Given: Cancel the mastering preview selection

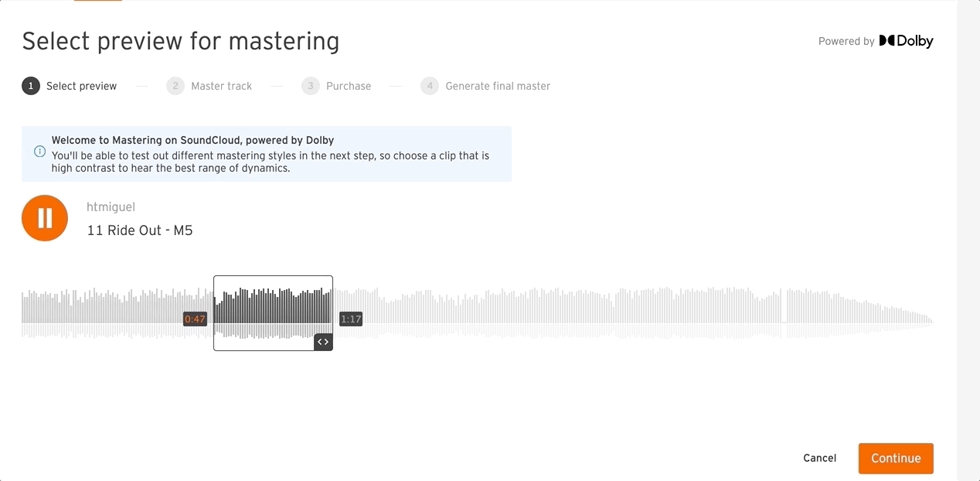Looking at the screenshot, I should tap(819, 458).
